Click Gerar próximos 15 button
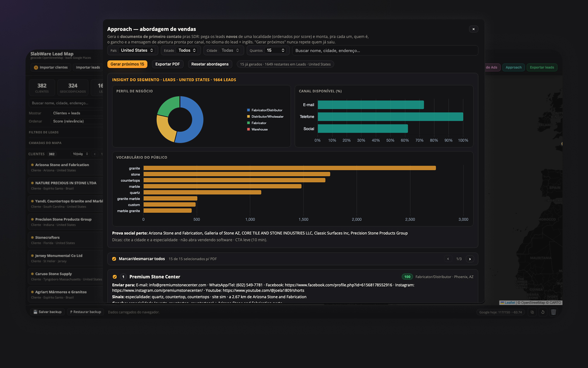 [127, 64]
